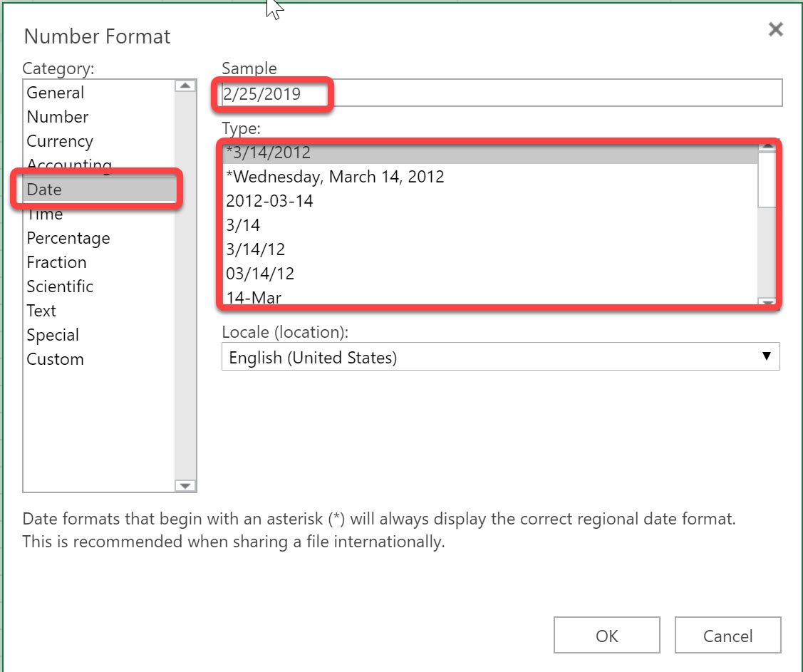Dismiss the dialog with Cancel
This screenshot has width=803, height=672.
727,635
